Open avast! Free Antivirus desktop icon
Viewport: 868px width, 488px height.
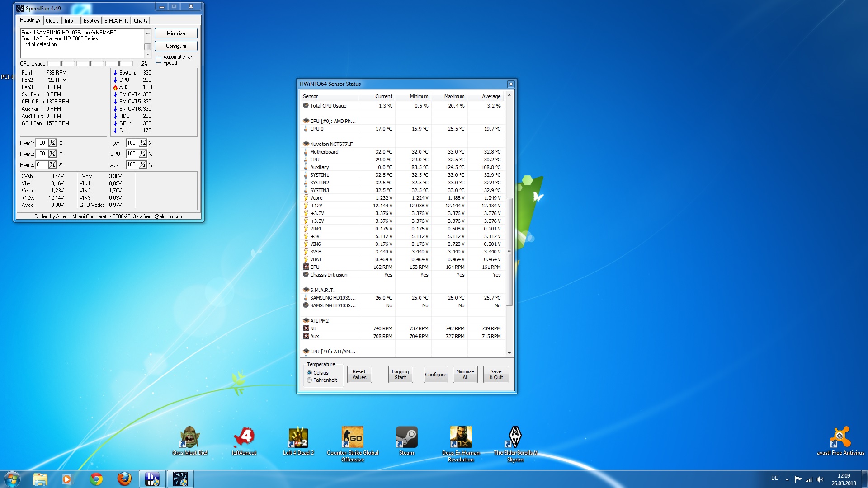[x=840, y=441]
